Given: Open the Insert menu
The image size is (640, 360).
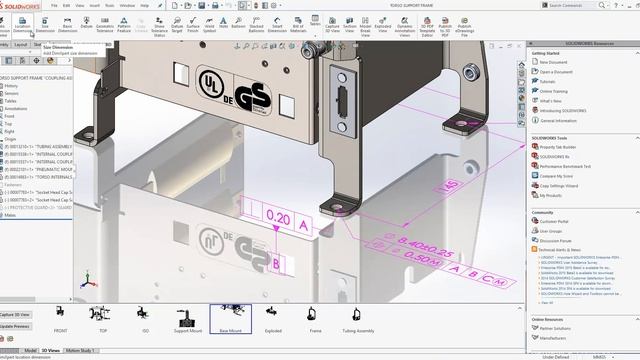Looking at the screenshot, I should coord(94,6).
